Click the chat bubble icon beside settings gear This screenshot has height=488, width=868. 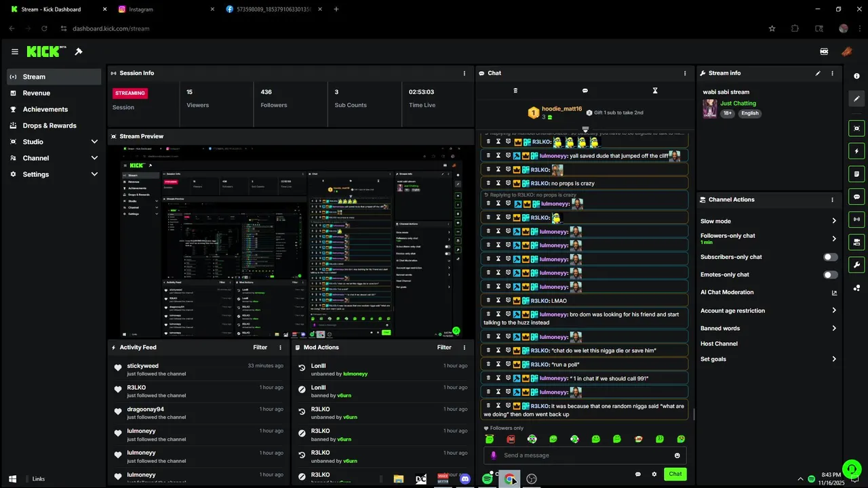click(x=638, y=474)
